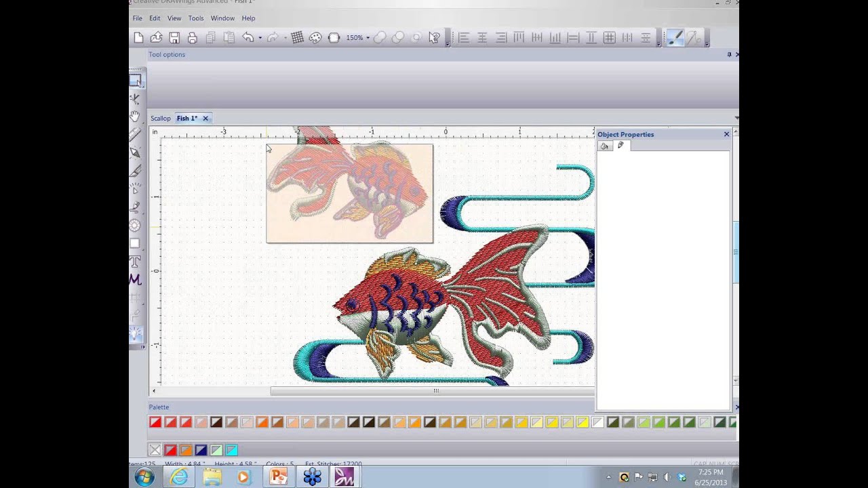Click the Print icon

tap(192, 38)
